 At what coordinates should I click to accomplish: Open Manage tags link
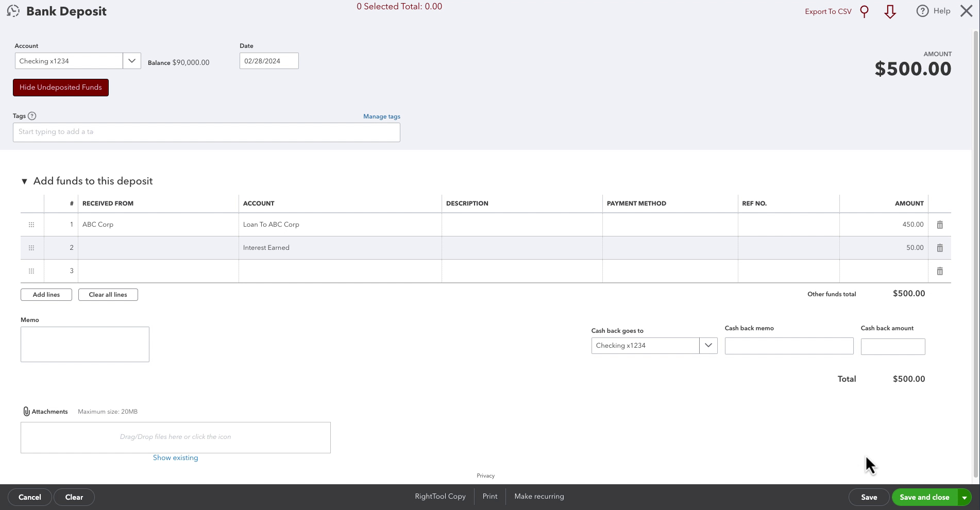tap(382, 116)
